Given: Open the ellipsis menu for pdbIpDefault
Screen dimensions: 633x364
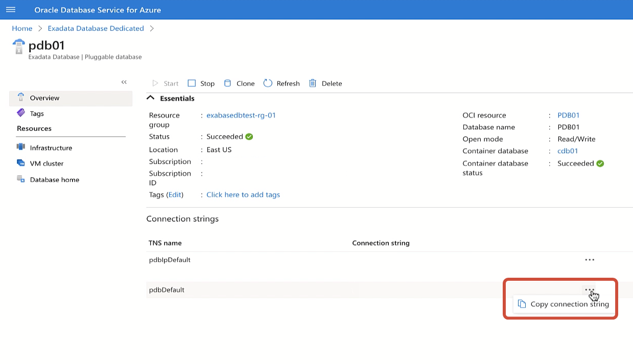Looking at the screenshot, I should click(x=590, y=260).
